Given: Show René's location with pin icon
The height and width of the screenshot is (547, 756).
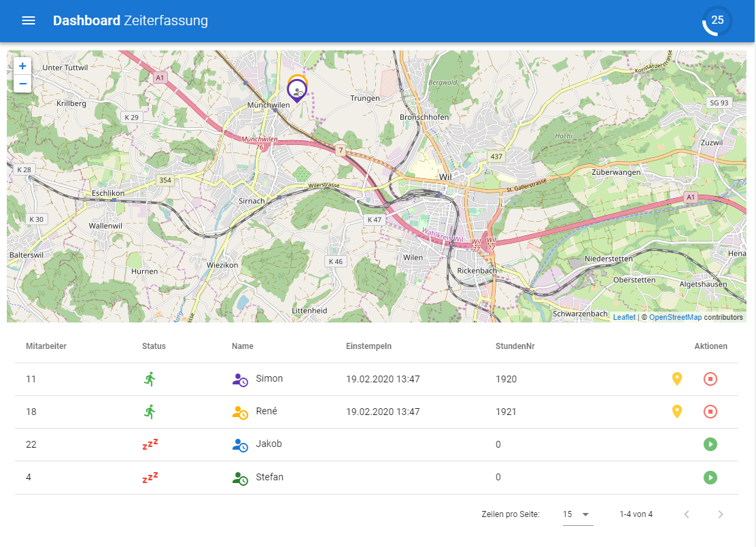Looking at the screenshot, I should [676, 412].
